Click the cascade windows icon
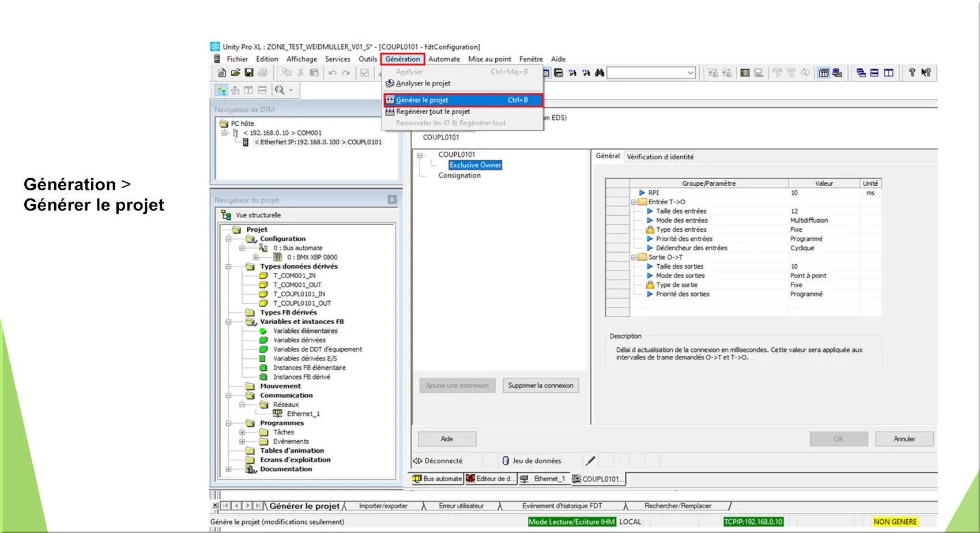980x533 pixels. [x=861, y=73]
